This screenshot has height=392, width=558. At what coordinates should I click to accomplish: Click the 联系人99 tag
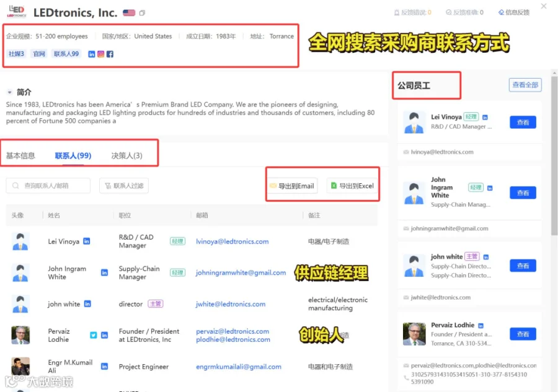coord(66,54)
